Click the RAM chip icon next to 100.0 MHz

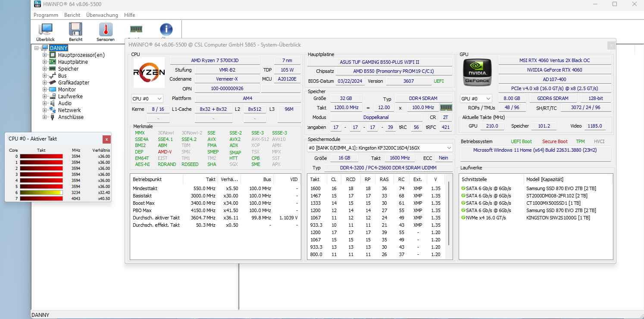tap(446, 107)
